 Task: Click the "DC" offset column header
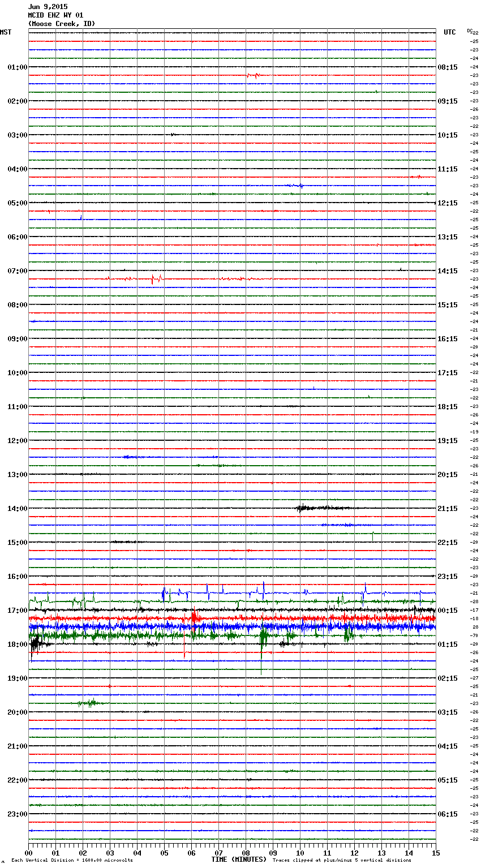tap(470, 31)
